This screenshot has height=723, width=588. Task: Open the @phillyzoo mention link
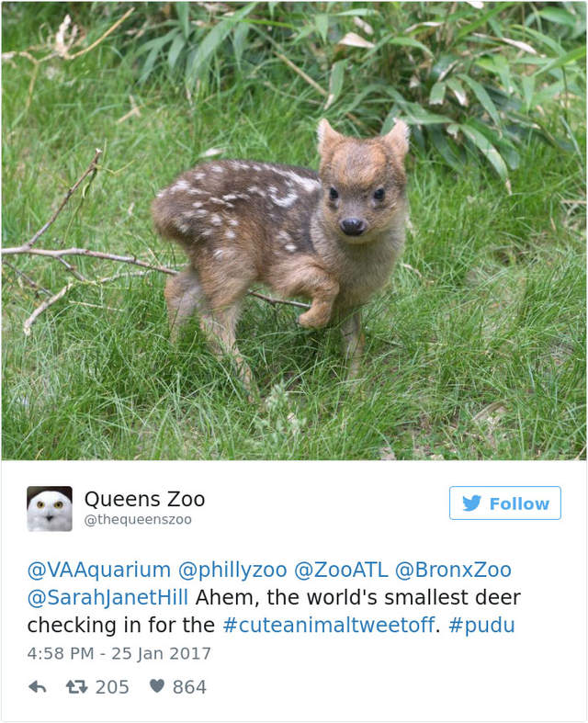(x=232, y=570)
